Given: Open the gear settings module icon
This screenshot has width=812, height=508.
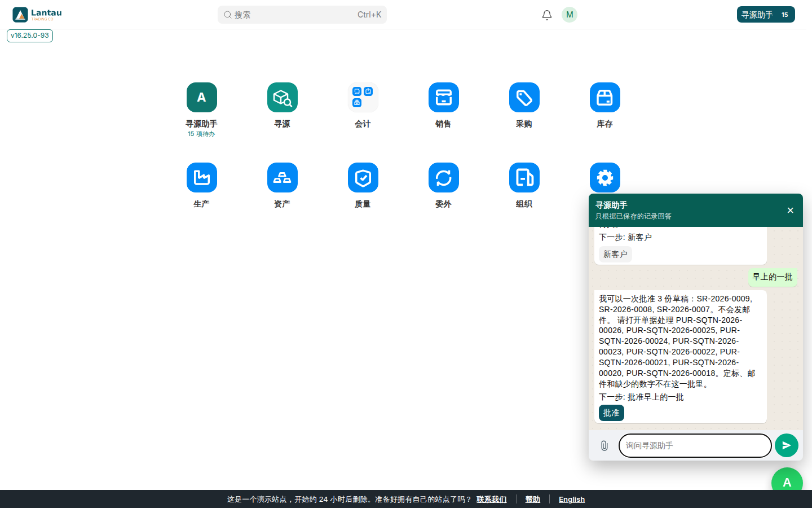Looking at the screenshot, I should click(605, 178).
